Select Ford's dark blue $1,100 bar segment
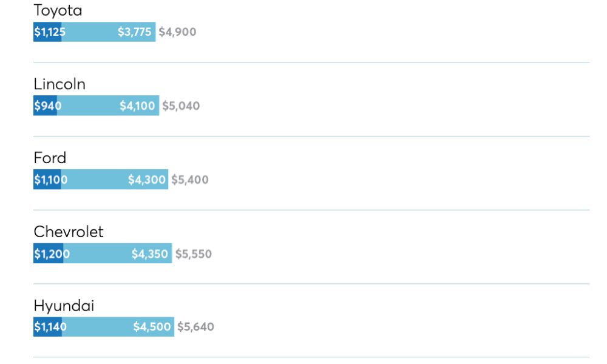Viewport: 607px width, 364px height. click(47, 180)
